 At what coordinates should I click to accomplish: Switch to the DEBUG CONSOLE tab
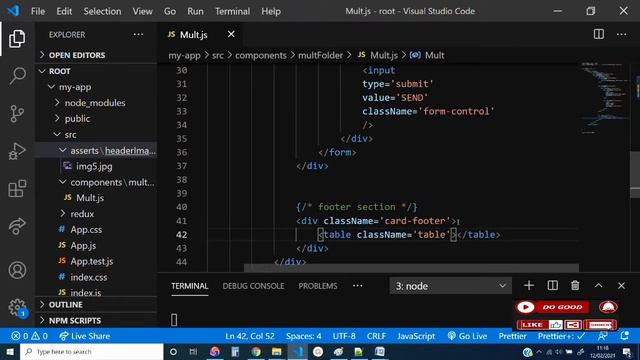click(253, 286)
